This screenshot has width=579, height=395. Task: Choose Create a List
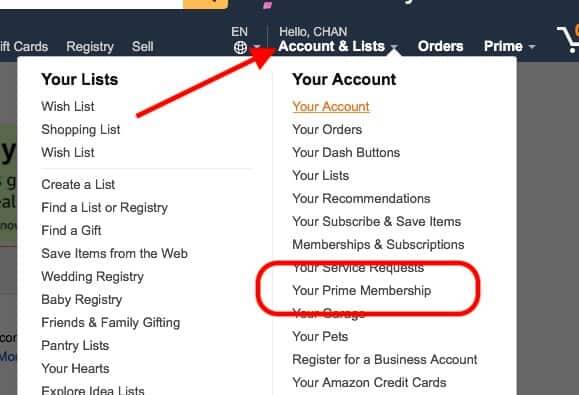point(78,184)
